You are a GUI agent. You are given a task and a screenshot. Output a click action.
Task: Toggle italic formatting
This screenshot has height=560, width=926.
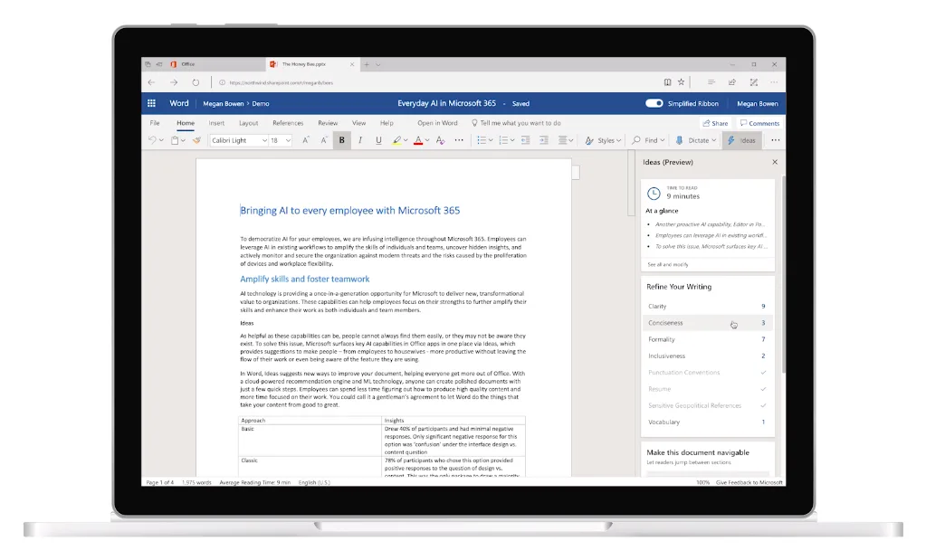pos(359,140)
